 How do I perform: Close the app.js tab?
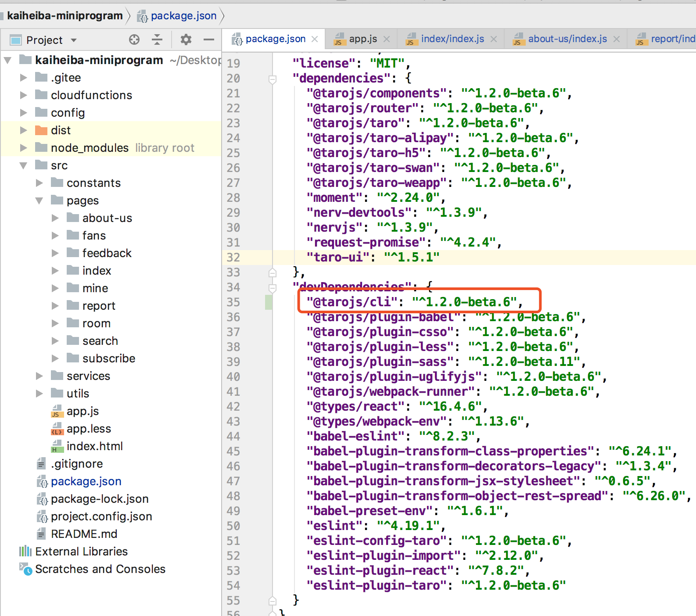(x=387, y=39)
